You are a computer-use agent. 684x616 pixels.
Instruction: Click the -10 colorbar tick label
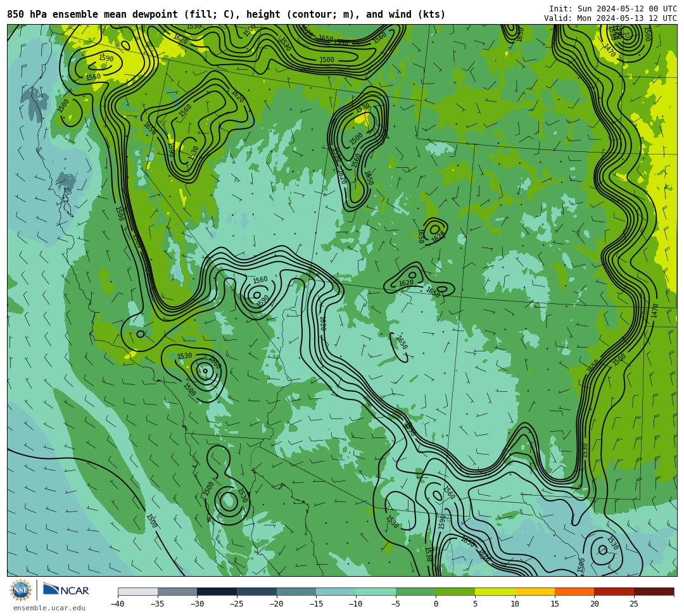coord(355,604)
